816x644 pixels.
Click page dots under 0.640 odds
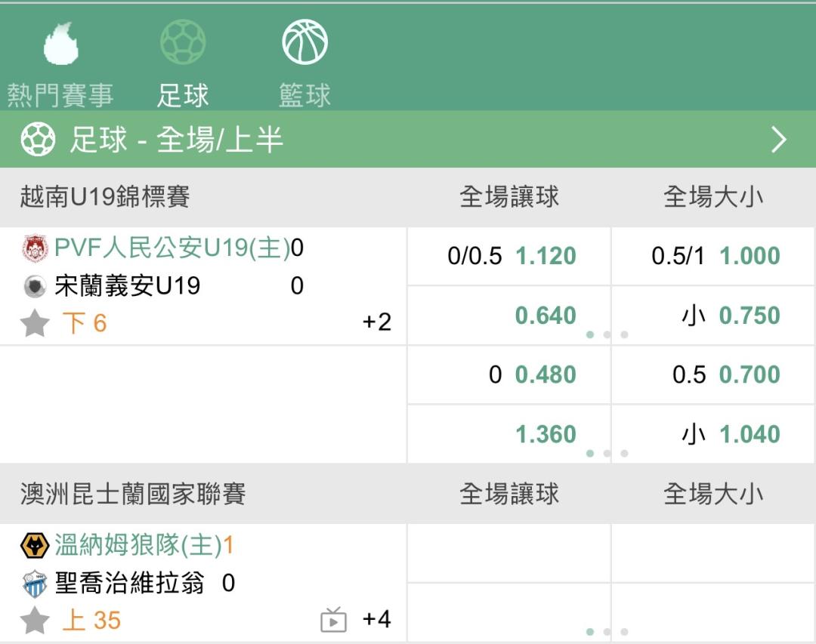(607, 334)
